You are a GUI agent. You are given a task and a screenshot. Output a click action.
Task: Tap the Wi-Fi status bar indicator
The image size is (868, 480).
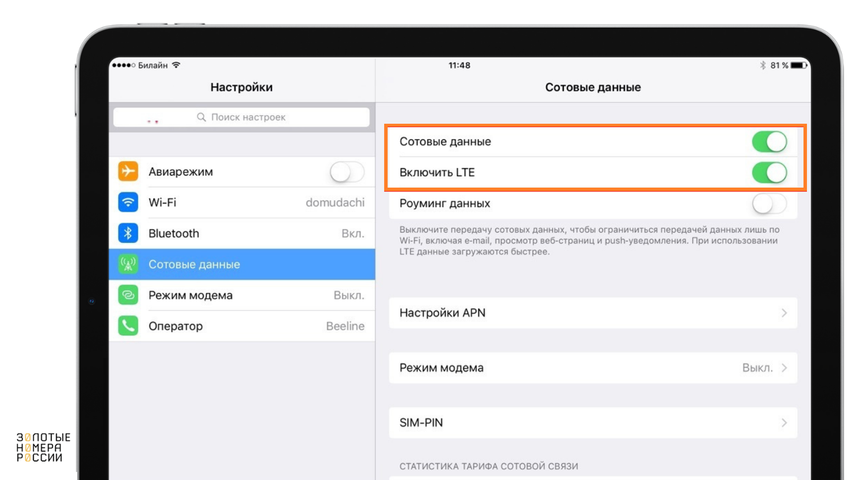point(176,65)
